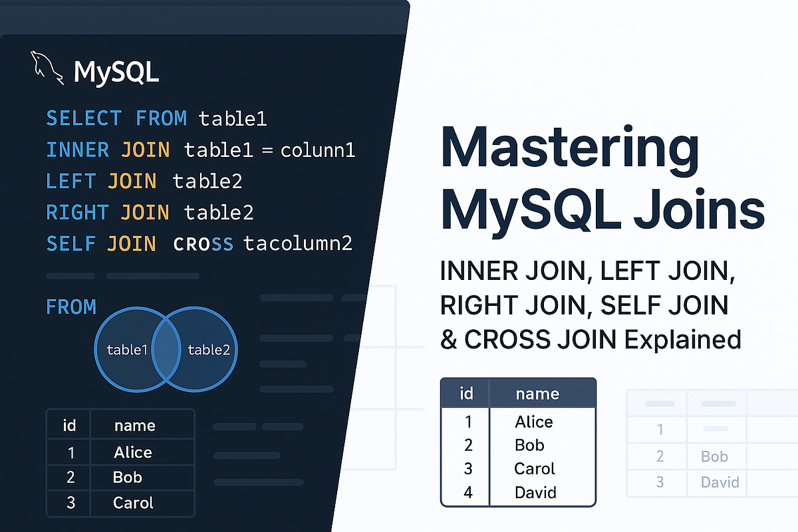The height and width of the screenshot is (532, 798).
Task: Click id '3' in the dark table
Action: [x=70, y=503]
